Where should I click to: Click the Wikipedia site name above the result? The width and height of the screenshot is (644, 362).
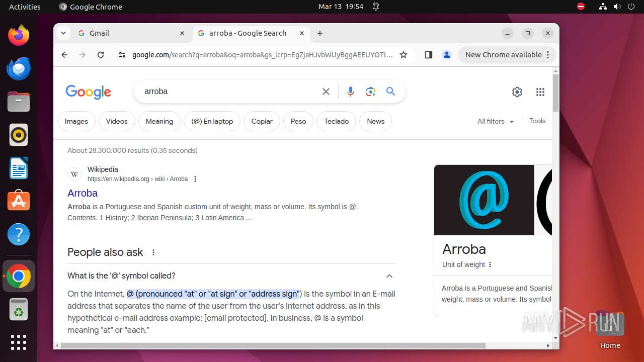(x=103, y=169)
